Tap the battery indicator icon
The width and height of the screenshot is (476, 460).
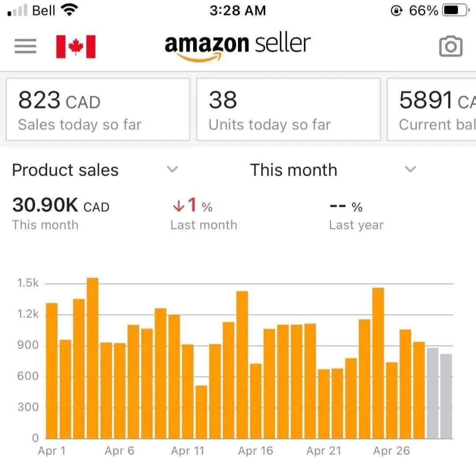click(455, 10)
